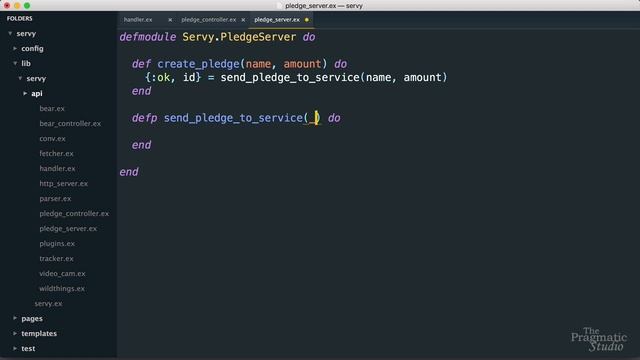The height and width of the screenshot is (360, 640).
Task: Collapse the servy root folder arrow
Action: pos(10,33)
